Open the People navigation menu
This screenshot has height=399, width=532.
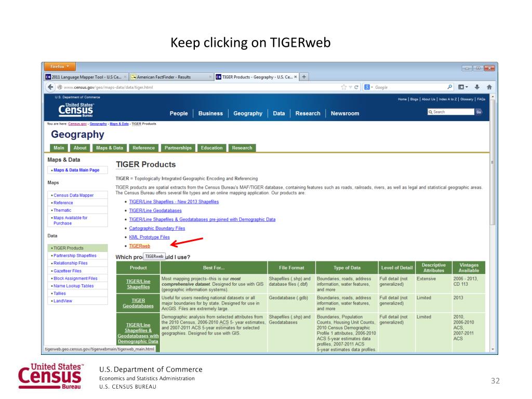click(x=179, y=113)
